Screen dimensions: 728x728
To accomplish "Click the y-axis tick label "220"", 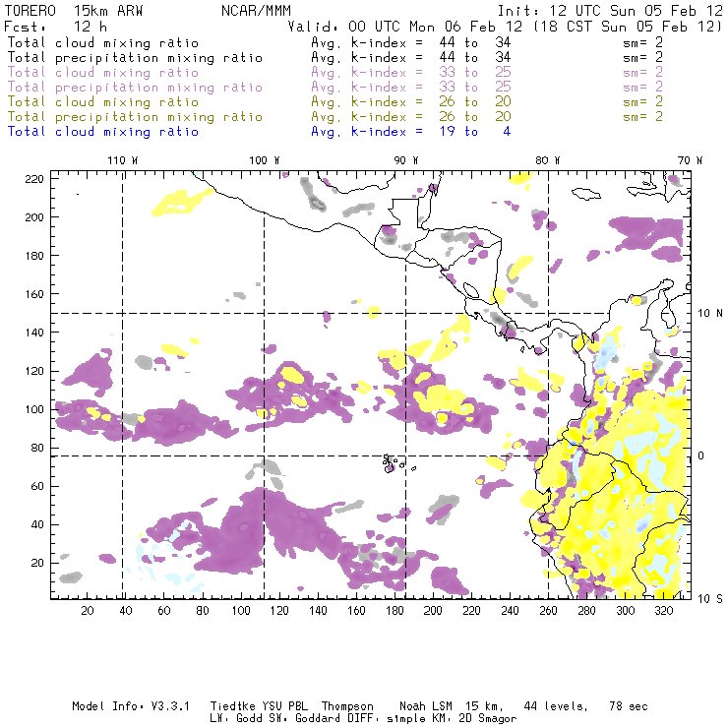I will (x=34, y=179).
